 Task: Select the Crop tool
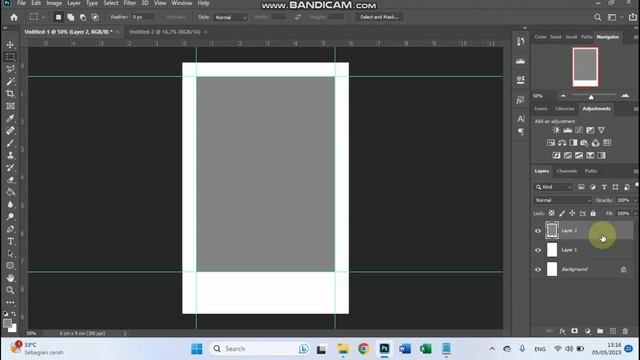pos(10,93)
